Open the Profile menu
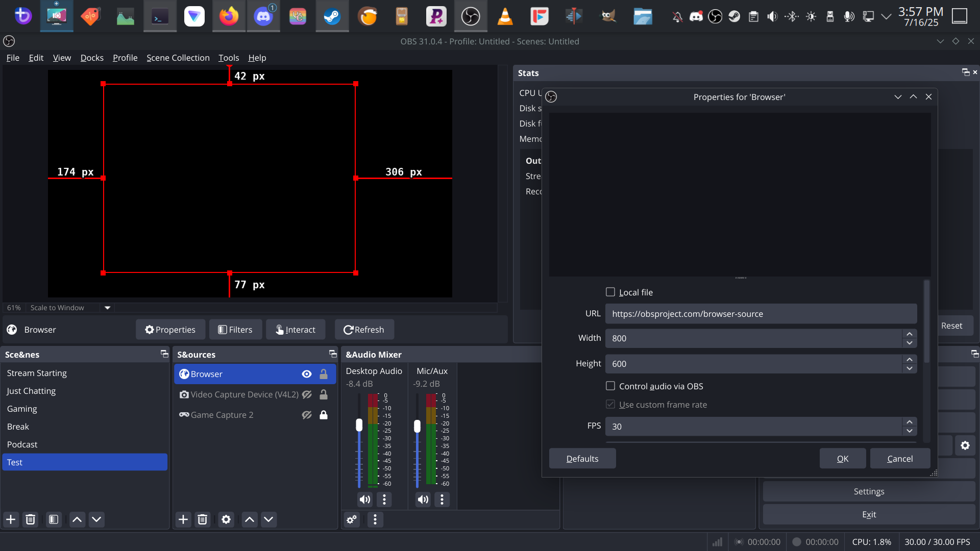 click(125, 58)
